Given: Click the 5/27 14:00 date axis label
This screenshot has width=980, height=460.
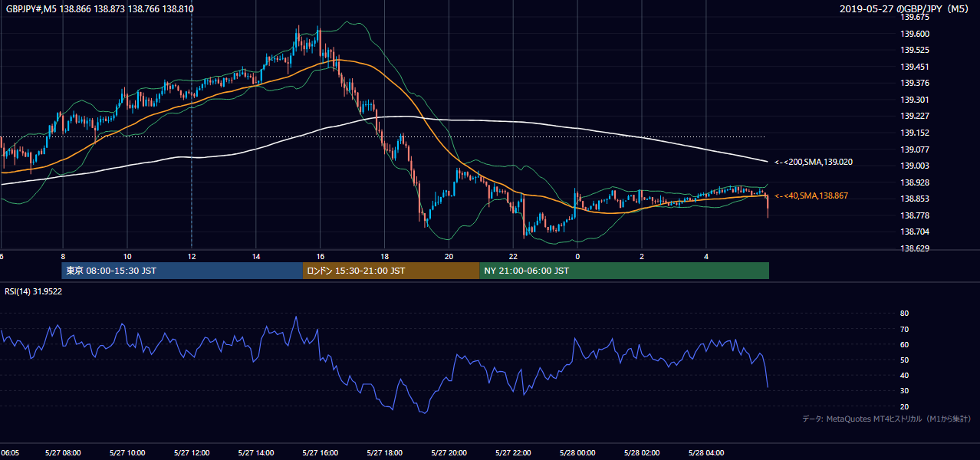Looking at the screenshot, I should pos(256,453).
